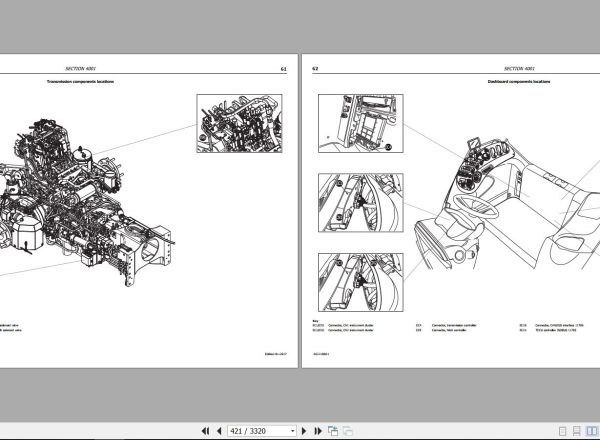Click the grayed-out next view icon
The width and height of the screenshot is (600, 440).
coord(347,431)
